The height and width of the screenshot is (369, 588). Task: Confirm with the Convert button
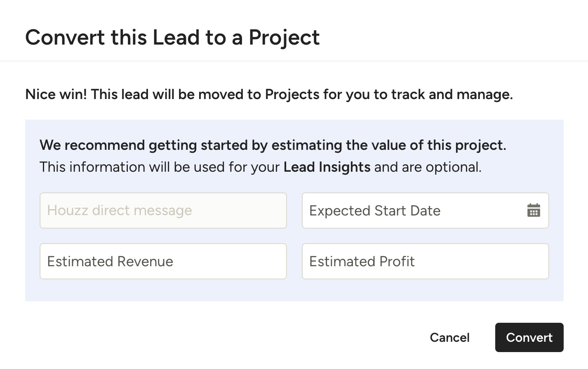(529, 337)
